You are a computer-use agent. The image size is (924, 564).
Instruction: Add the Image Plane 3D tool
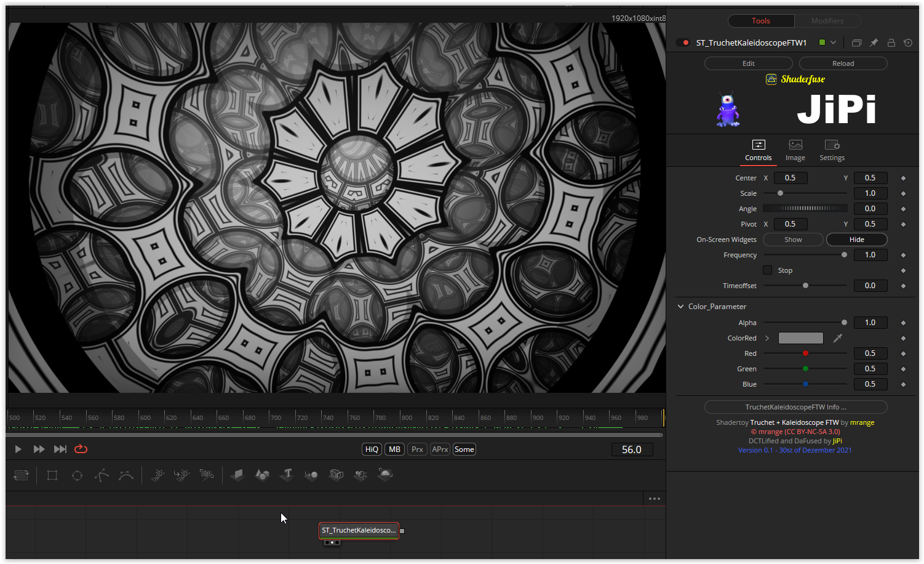pos(237,475)
